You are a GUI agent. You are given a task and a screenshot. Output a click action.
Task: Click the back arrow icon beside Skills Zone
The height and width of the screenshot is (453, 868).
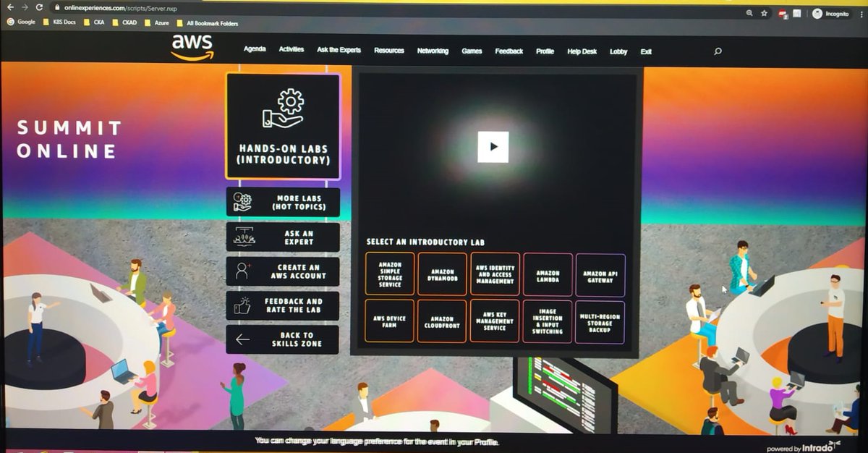(242, 339)
